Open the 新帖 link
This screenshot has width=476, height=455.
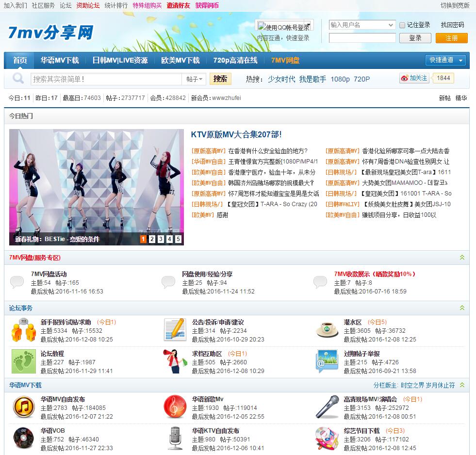[444, 97]
